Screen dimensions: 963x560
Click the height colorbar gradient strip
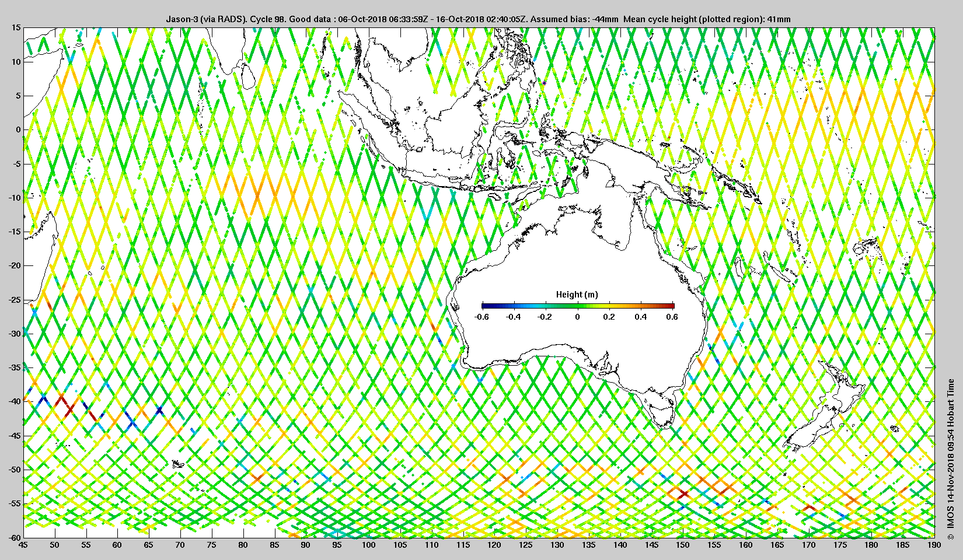[578, 306]
